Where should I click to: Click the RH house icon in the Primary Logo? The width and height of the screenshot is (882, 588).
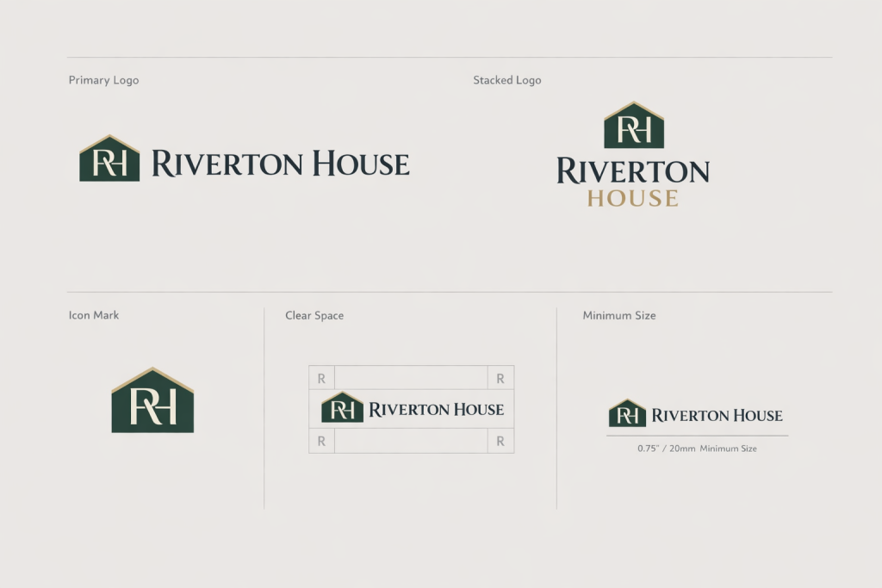tap(109, 159)
